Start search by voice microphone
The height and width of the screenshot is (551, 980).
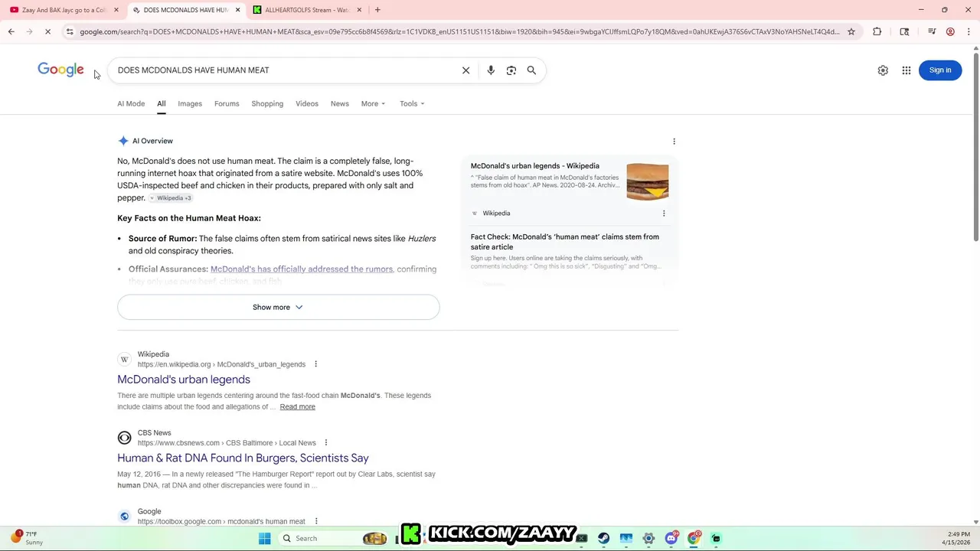[491, 70]
